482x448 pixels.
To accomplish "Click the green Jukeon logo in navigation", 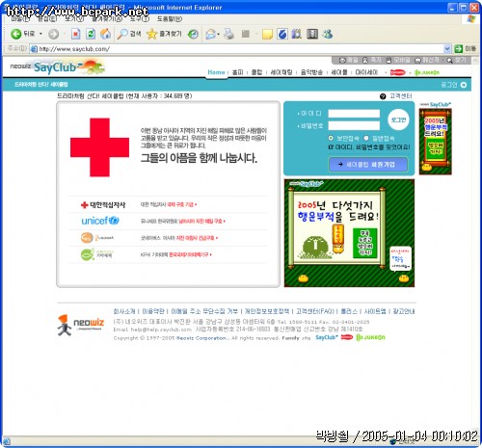I will 427,72.
